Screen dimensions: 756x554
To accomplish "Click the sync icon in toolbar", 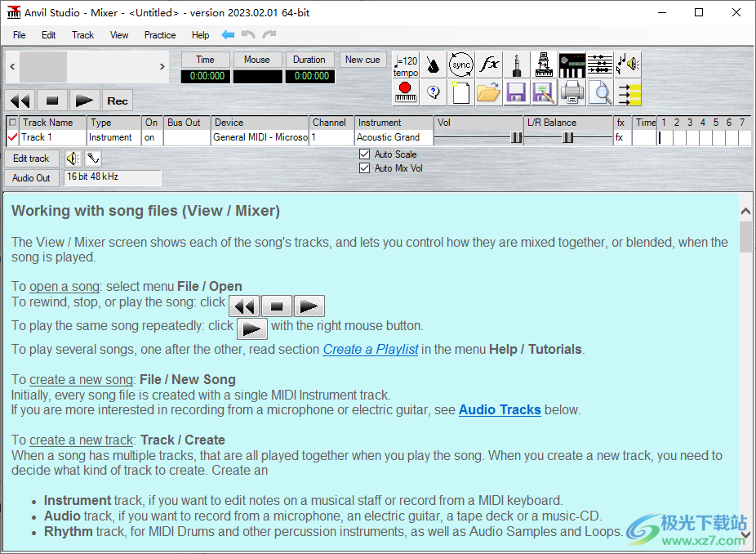I will 461,65.
